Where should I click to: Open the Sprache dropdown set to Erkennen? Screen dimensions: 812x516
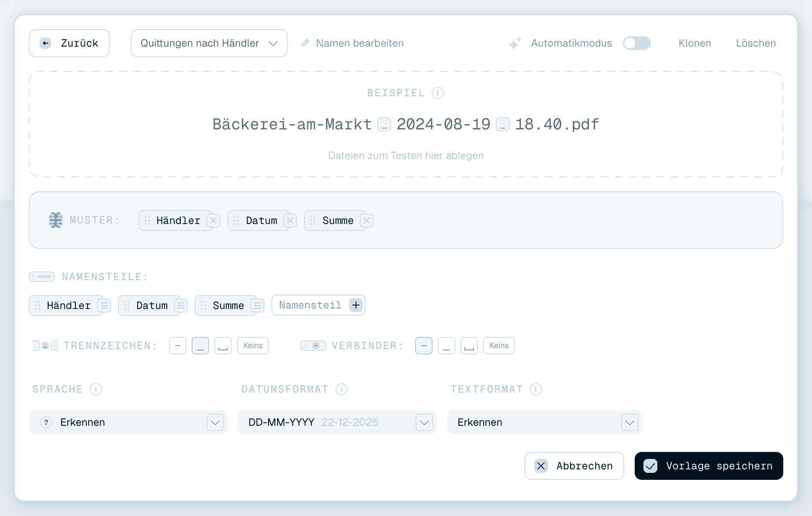click(x=128, y=422)
